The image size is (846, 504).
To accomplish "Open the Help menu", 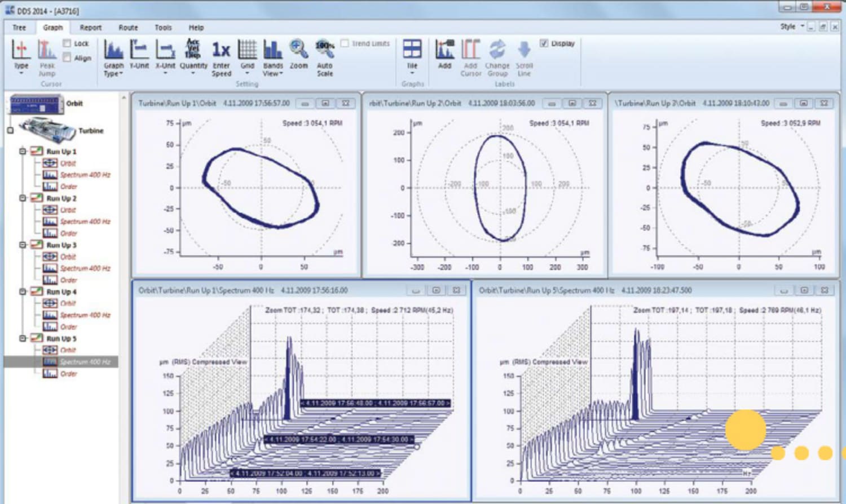I will coord(196,27).
